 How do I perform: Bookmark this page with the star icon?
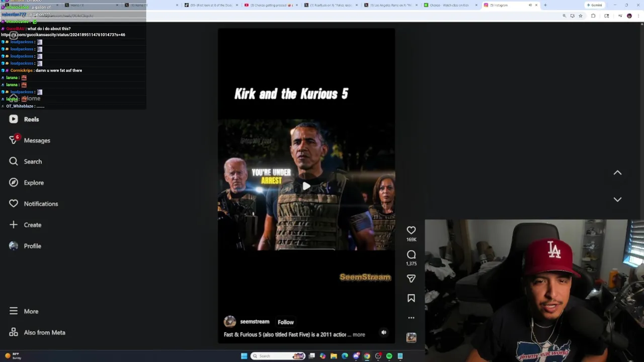pos(580,16)
